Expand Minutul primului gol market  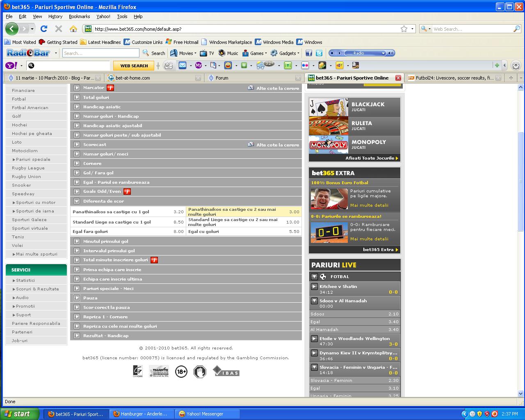[x=77, y=241]
